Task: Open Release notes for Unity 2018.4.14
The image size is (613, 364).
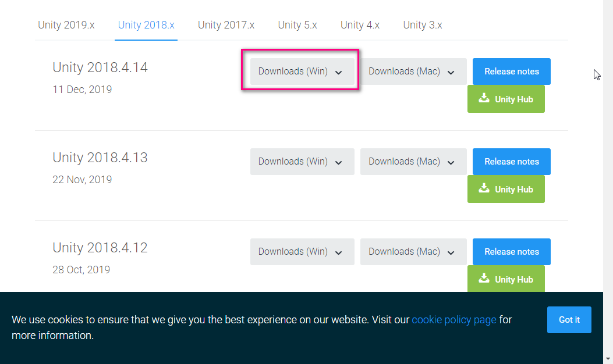Action: 511,72
